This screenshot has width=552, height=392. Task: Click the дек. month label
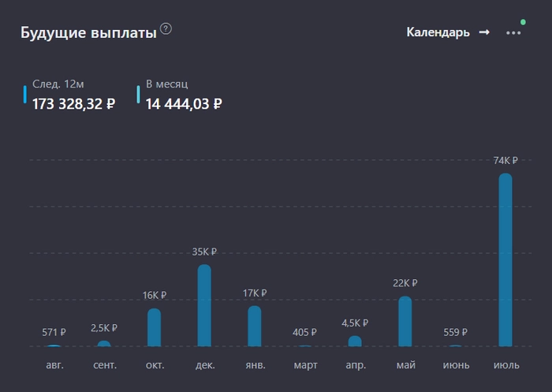coord(205,365)
